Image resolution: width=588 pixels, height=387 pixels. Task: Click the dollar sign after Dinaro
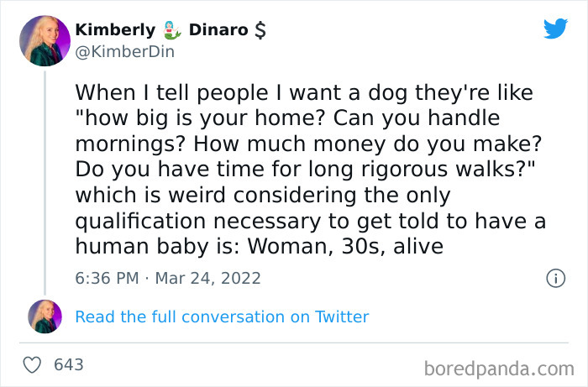(x=260, y=30)
